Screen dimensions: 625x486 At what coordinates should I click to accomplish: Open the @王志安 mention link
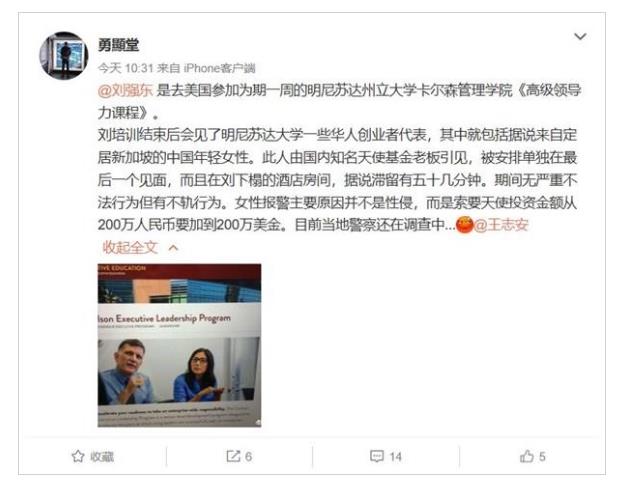[x=501, y=225]
